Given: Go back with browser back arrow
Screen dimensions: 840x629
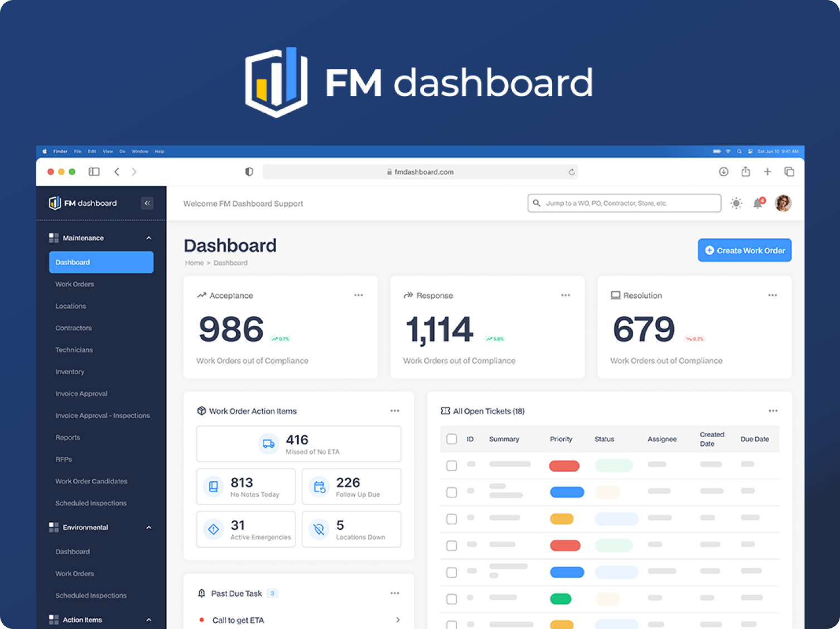Looking at the screenshot, I should [117, 172].
